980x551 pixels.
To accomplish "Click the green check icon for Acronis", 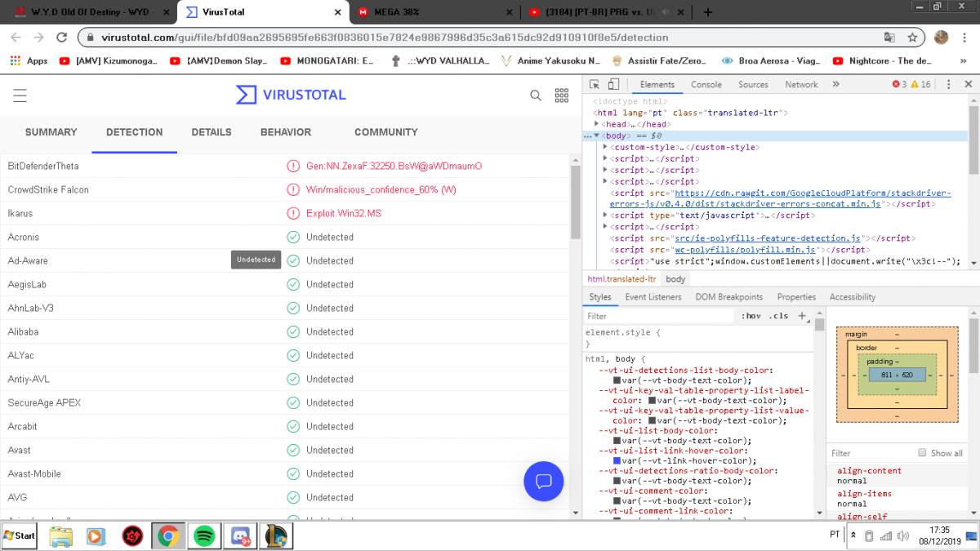I will 293,237.
